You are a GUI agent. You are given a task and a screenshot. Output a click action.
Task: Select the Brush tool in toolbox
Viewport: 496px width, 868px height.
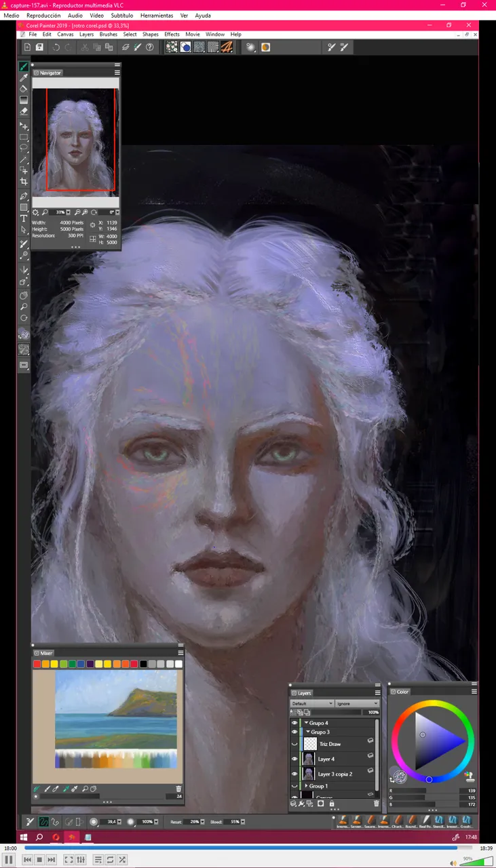[x=24, y=66]
